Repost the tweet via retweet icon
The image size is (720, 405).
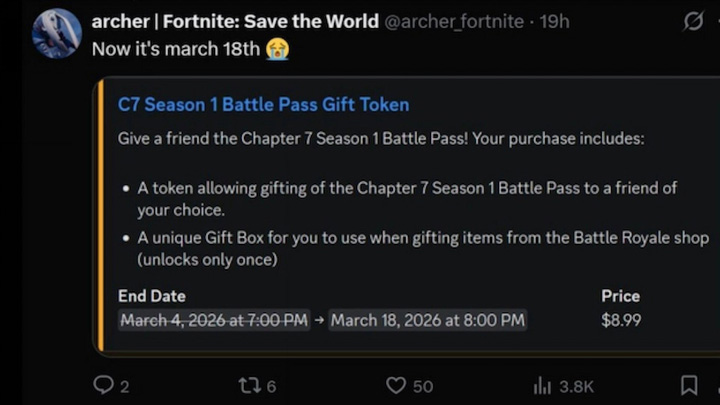tap(249, 385)
